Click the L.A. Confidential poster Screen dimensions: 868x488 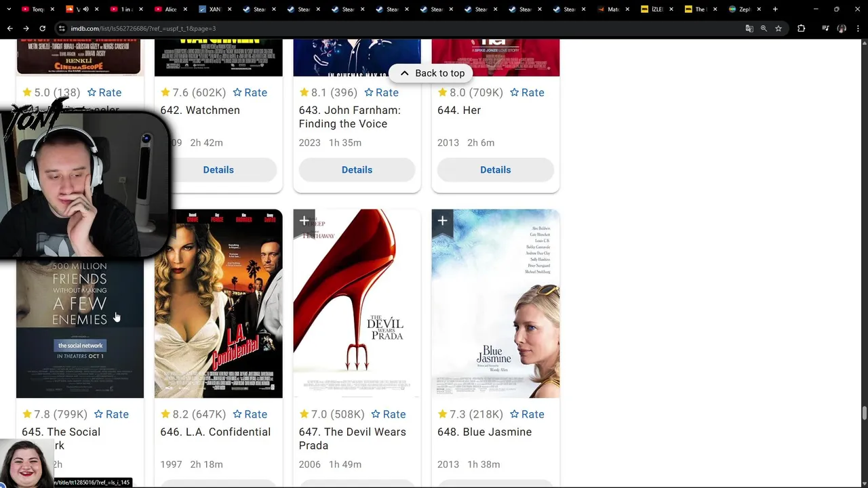218,304
